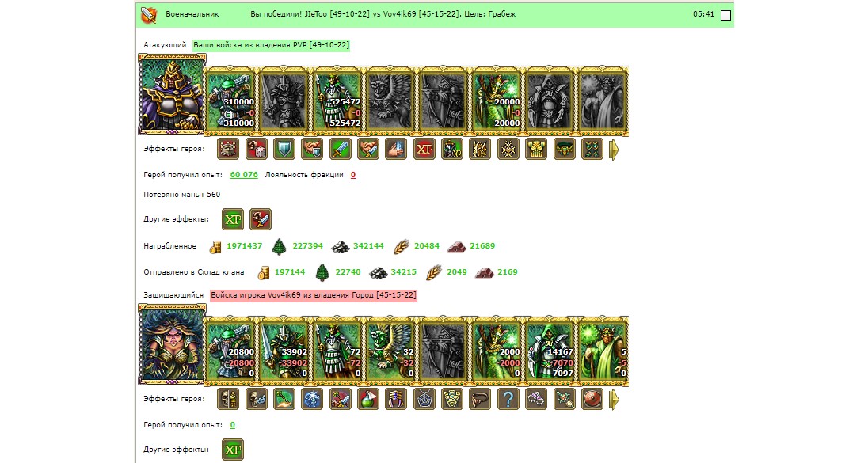Select the green potion flask effect icon
Image resolution: width=868 pixels, height=463 pixels.
pos(368,399)
